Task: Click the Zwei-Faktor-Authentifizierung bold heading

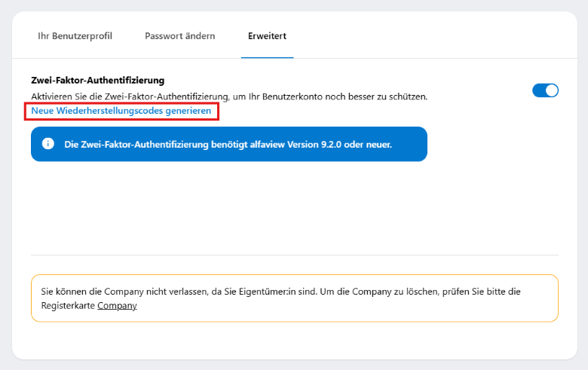Action: (97, 80)
